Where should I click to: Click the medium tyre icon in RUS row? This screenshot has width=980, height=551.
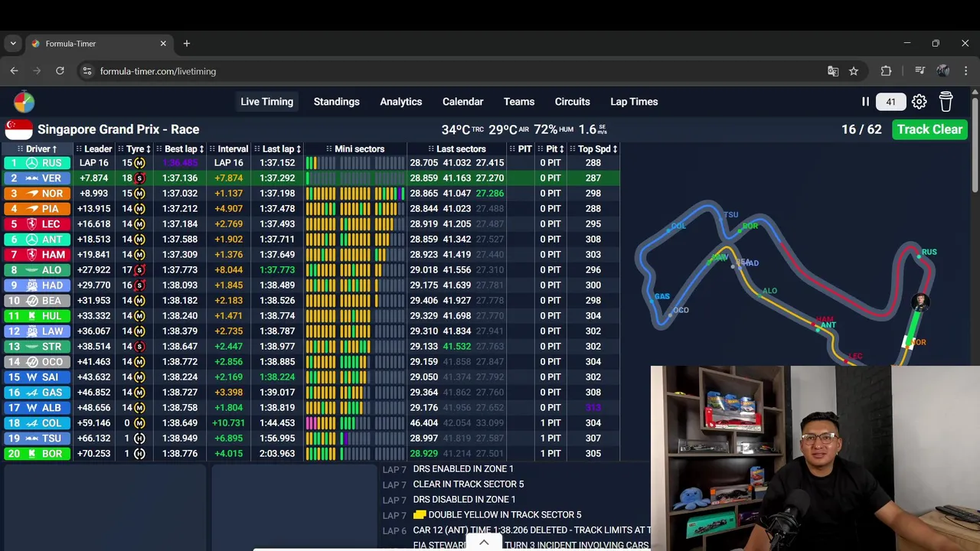click(139, 163)
